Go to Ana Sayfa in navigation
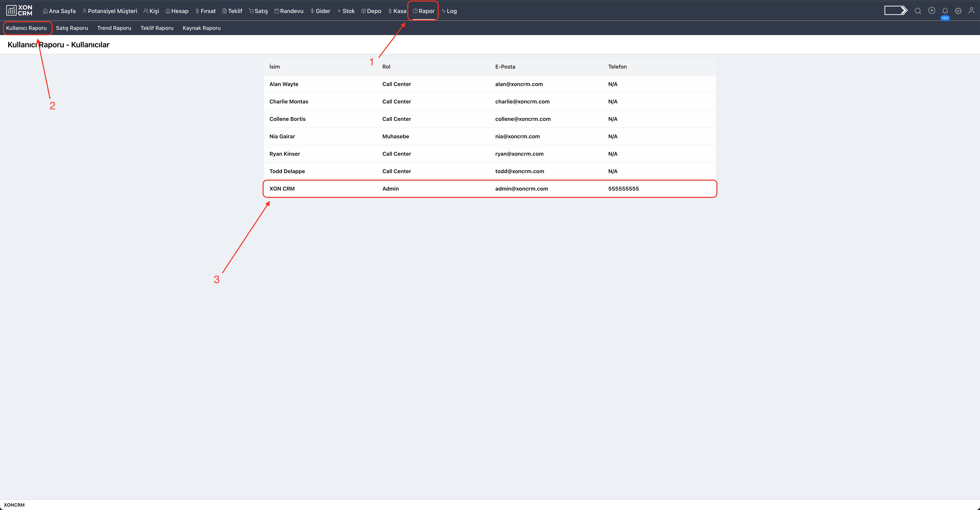The height and width of the screenshot is (510, 980). click(x=59, y=11)
